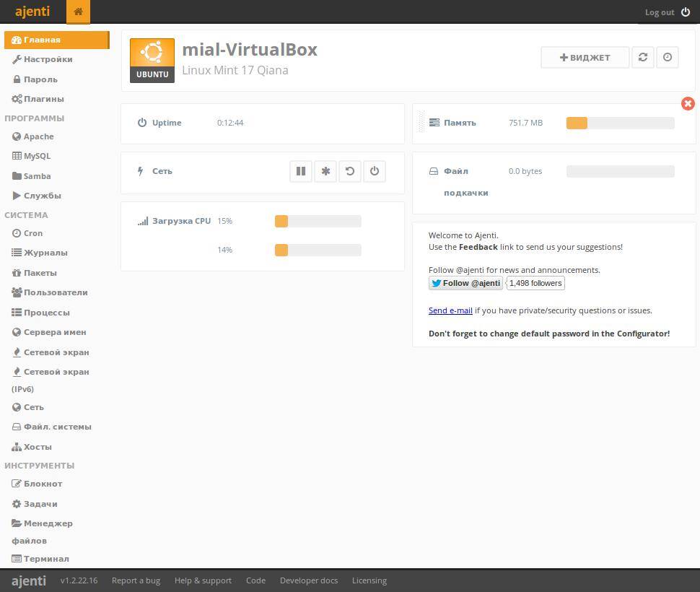Open the MySQL section
Image resolution: width=700 pixels, height=592 pixels.
pos(31,156)
